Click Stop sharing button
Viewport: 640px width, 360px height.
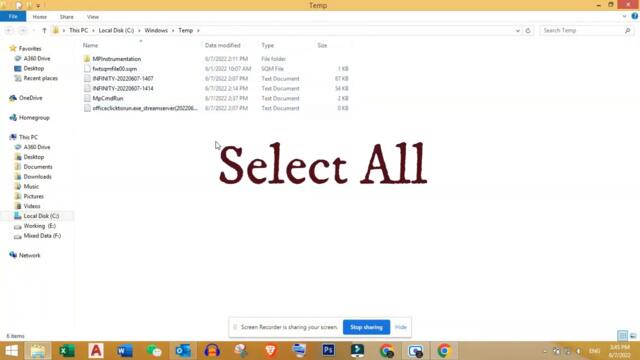tap(366, 327)
